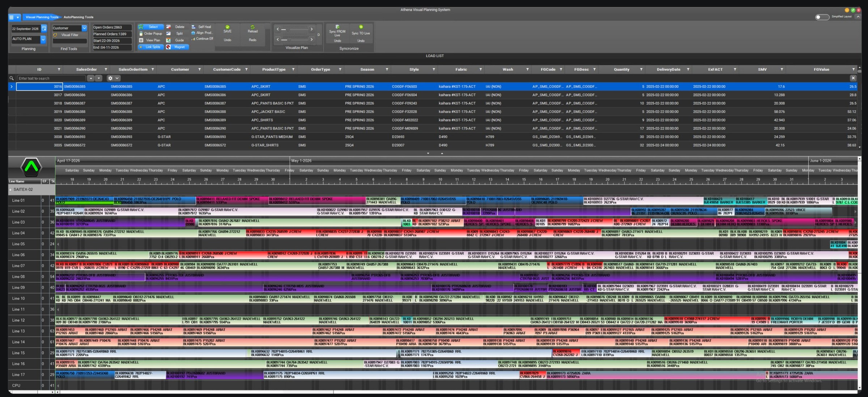The width and height of the screenshot is (868, 397).
Task: Run the Self Heal tool
Action: (x=201, y=27)
